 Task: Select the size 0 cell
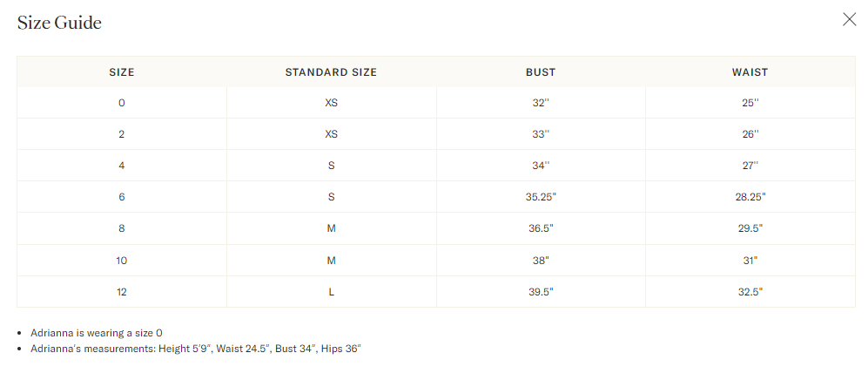[121, 103]
